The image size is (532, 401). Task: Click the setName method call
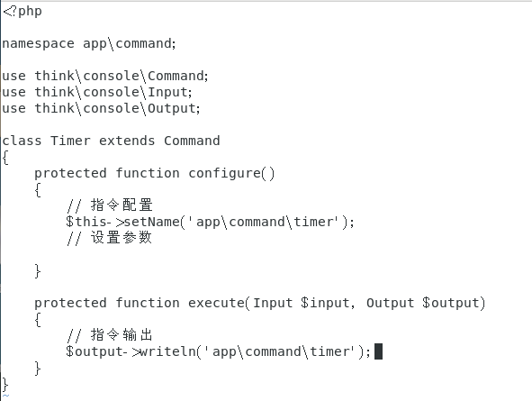(x=151, y=222)
